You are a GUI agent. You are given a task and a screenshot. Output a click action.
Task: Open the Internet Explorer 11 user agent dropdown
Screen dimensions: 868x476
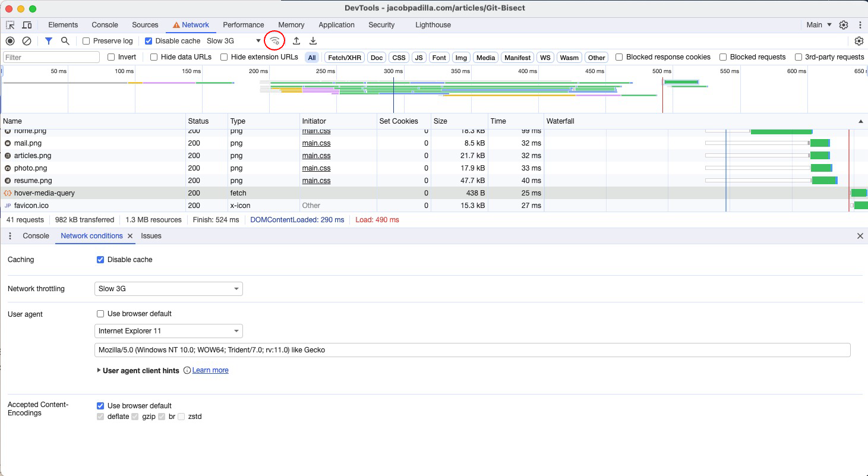click(x=168, y=331)
